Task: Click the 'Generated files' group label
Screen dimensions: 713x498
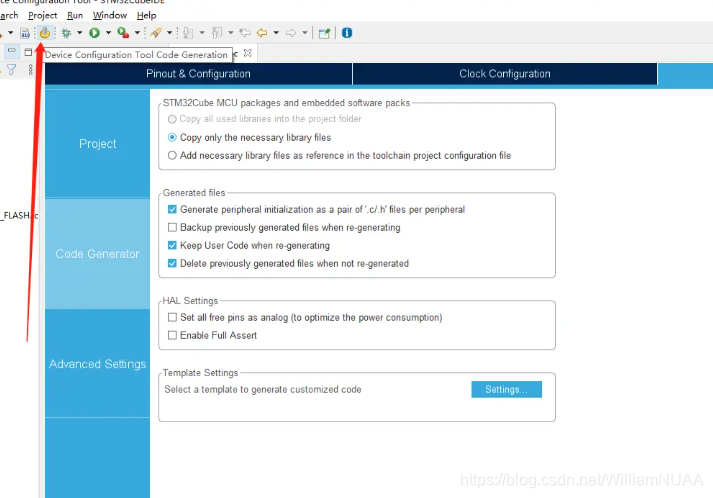Action: pyautogui.click(x=194, y=193)
